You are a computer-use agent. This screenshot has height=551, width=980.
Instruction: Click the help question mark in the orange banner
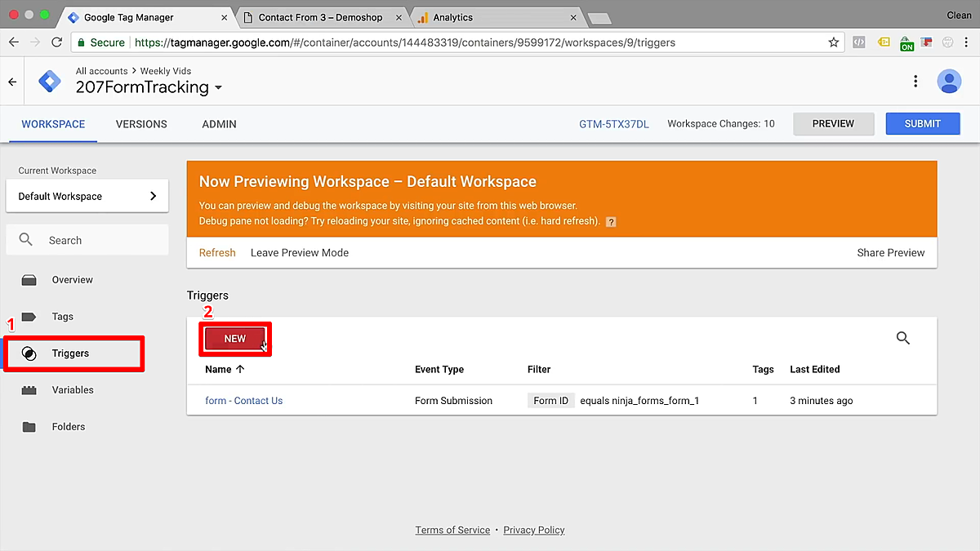(x=611, y=222)
